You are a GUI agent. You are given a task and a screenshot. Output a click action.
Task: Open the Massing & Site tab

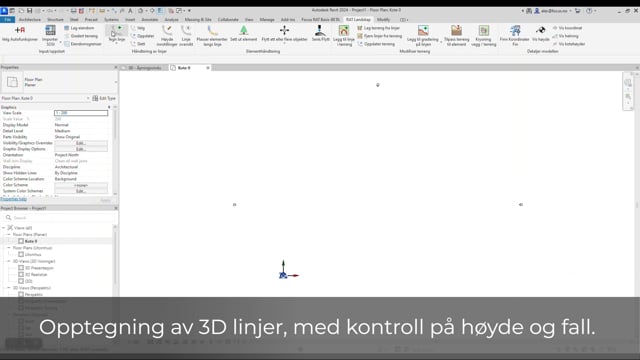[198, 20]
